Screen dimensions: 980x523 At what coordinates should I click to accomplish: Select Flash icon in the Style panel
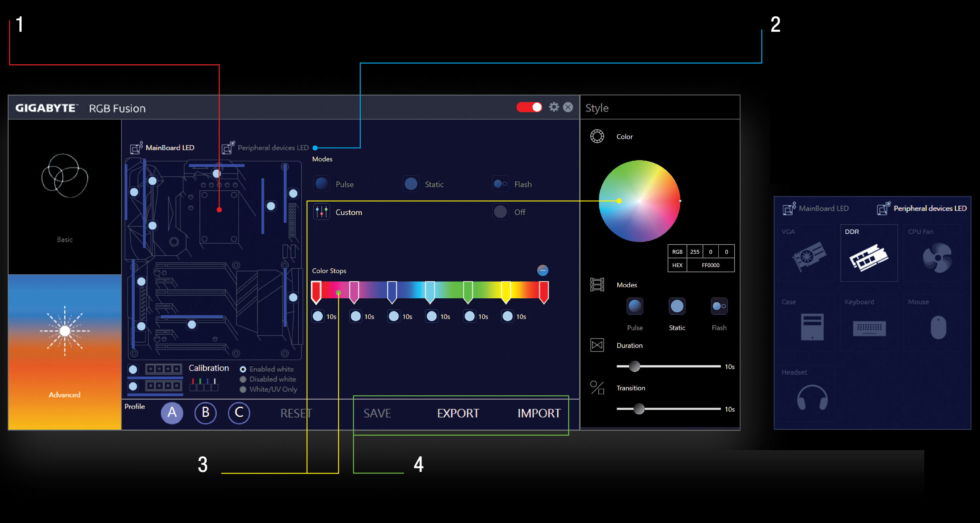point(719,306)
